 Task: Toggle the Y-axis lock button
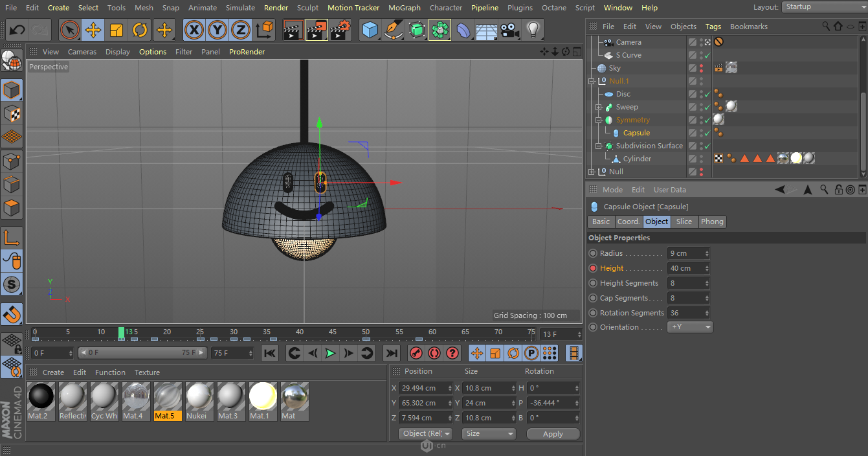pyautogui.click(x=217, y=30)
